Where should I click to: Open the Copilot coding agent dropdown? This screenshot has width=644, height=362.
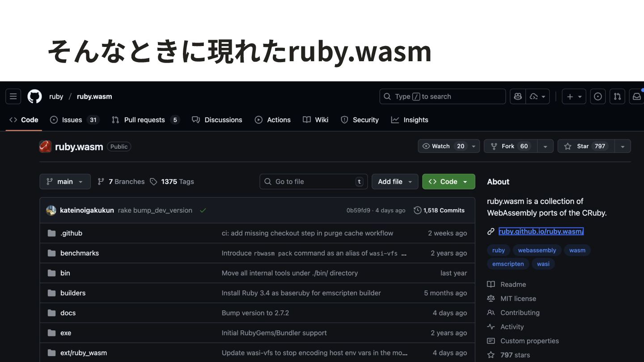click(x=538, y=97)
